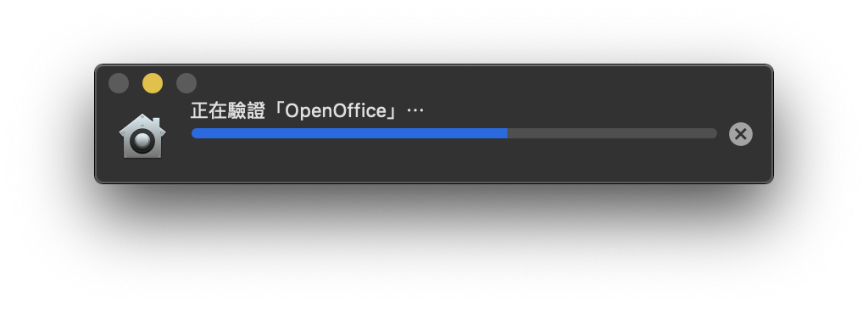Viewport: 868px width, 309px height.
Task: Click the chimney of the Gatekeeper house icon
Action: [156, 122]
